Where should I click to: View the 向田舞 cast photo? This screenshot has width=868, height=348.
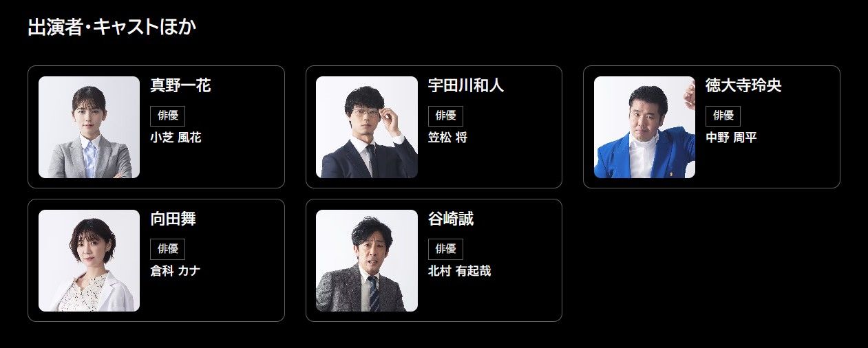point(89,261)
